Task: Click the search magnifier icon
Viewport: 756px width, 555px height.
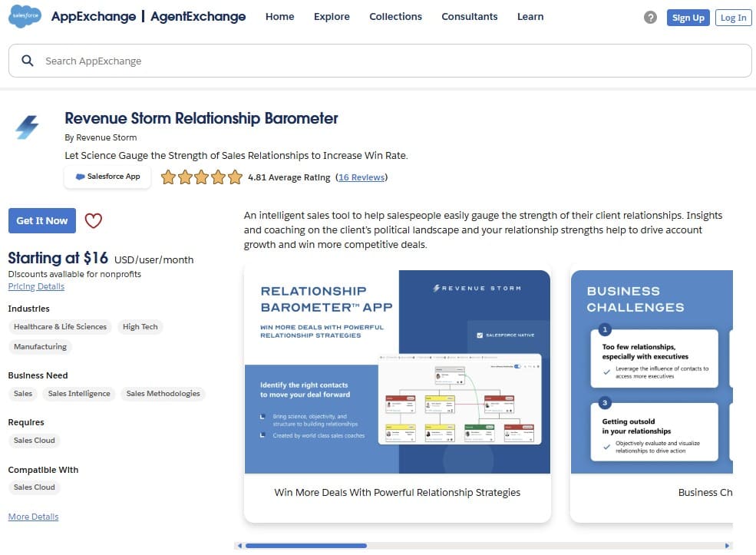Action: (28, 61)
